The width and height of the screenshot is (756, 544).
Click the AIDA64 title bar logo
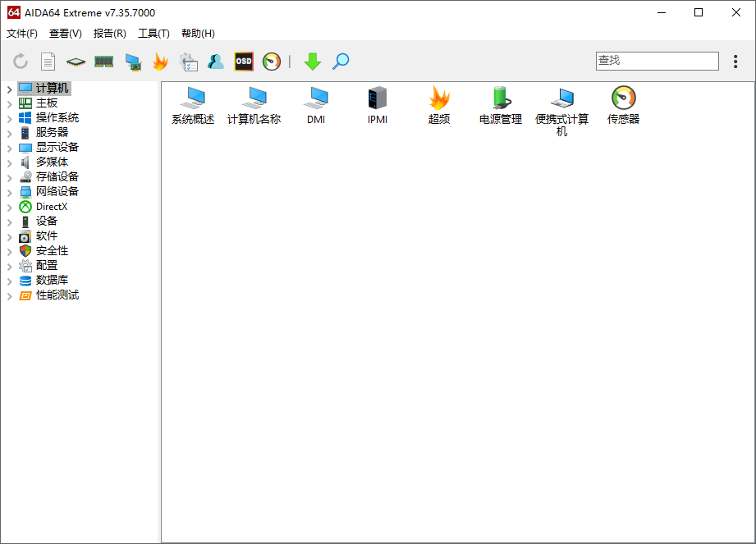(14, 12)
